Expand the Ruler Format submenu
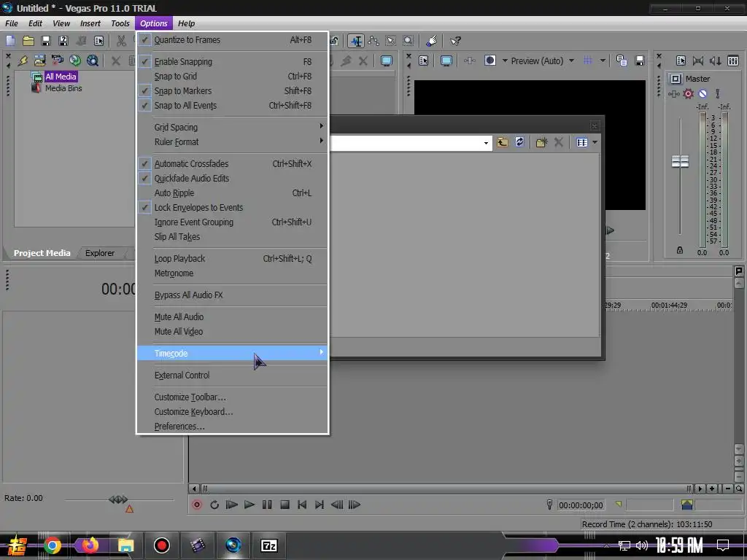Image resolution: width=747 pixels, height=560 pixels. click(233, 142)
